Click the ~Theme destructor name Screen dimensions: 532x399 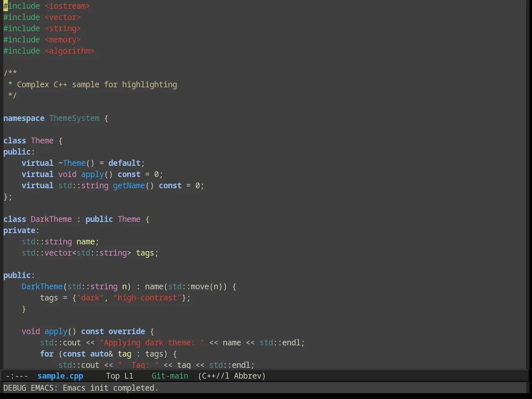[72, 163]
